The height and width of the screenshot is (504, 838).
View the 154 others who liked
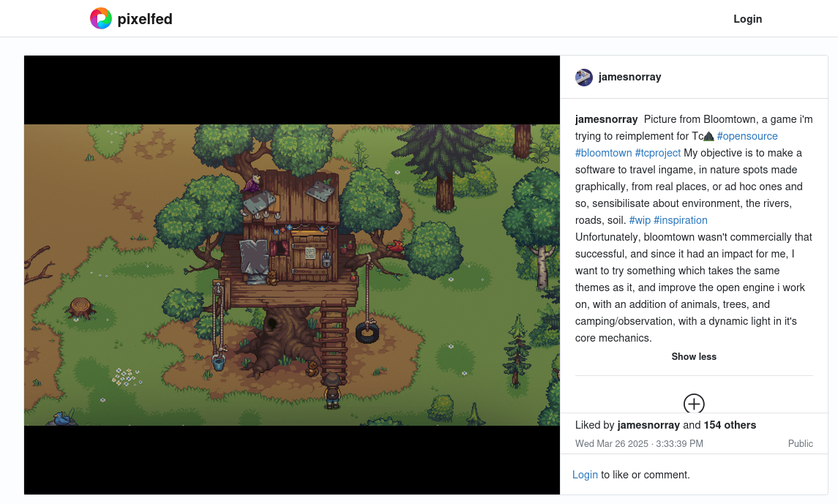[x=730, y=425]
